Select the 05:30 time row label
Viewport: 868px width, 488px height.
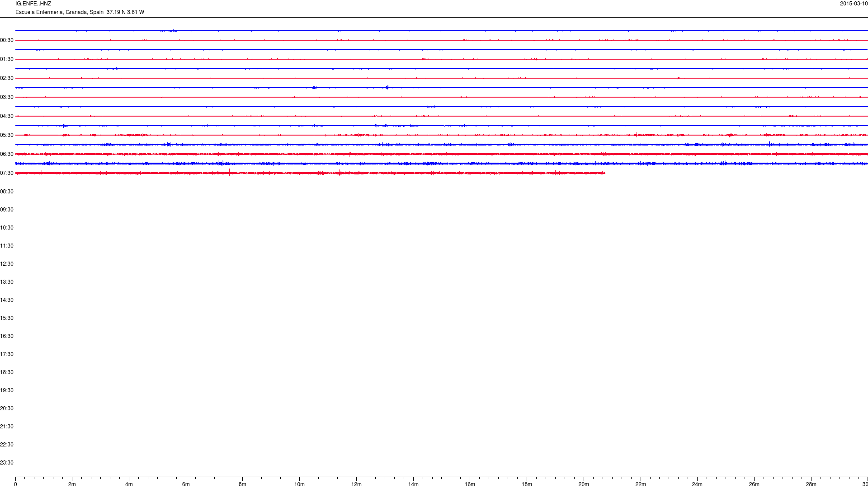(x=7, y=135)
